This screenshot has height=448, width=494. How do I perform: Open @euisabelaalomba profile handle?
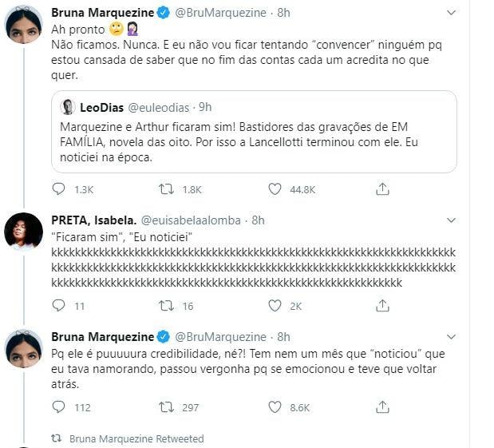pyautogui.click(x=191, y=220)
